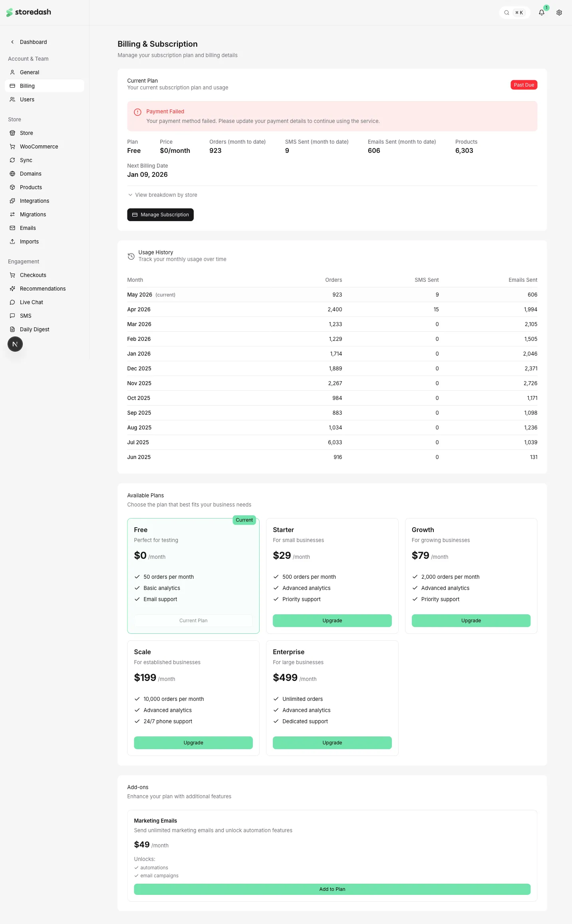Click the Next Billing Date Jan 09, 2026
572x924 pixels.
coord(147,175)
